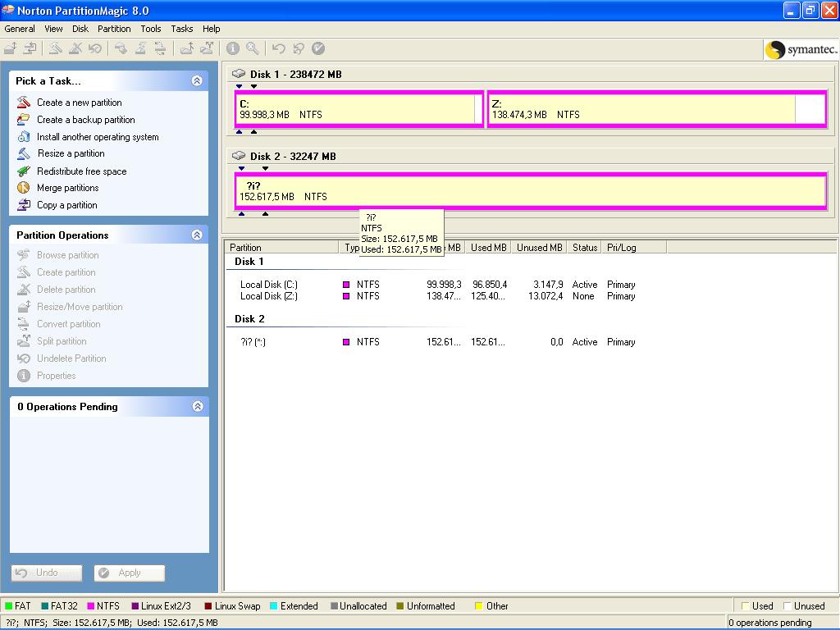Open the View menu
Screen dimensions: 840x630
coord(53,29)
